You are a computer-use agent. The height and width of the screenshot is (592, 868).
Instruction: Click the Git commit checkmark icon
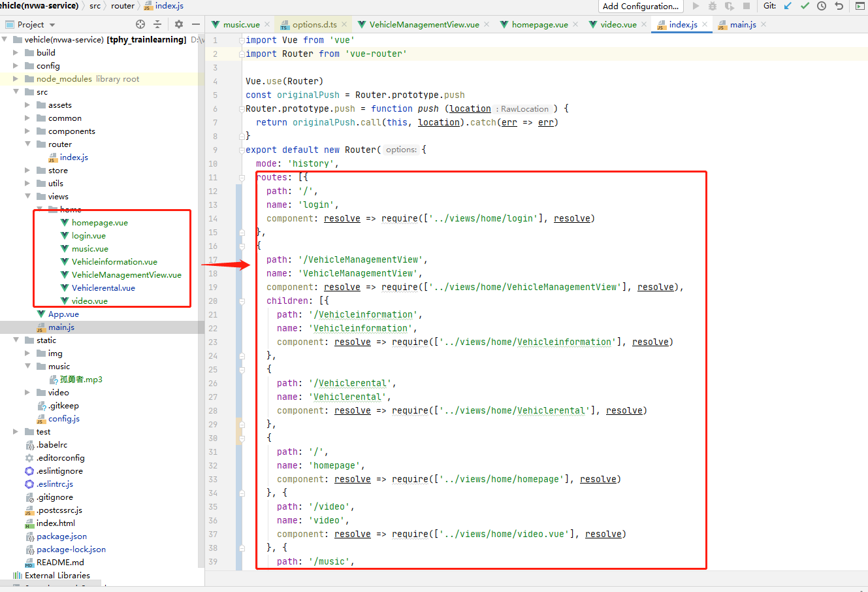pyautogui.click(x=805, y=6)
